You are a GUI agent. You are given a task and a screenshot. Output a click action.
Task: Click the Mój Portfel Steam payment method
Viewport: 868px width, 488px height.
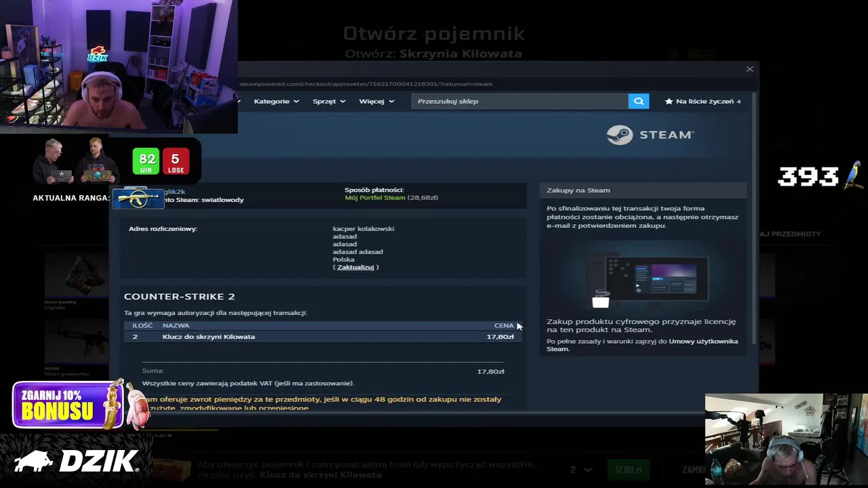[x=374, y=197]
